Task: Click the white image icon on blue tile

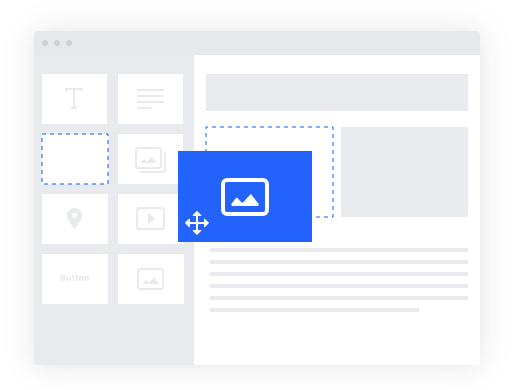Action: 245,197
